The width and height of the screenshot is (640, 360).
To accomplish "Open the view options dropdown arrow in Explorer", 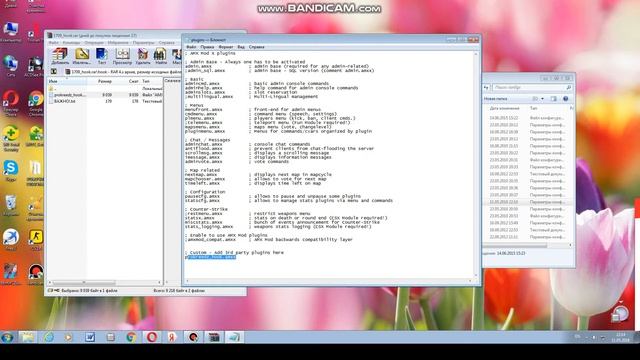I will (x=542, y=99).
